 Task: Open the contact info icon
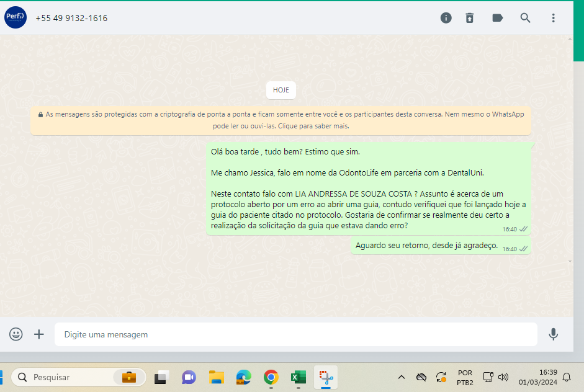(x=446, y=18)
